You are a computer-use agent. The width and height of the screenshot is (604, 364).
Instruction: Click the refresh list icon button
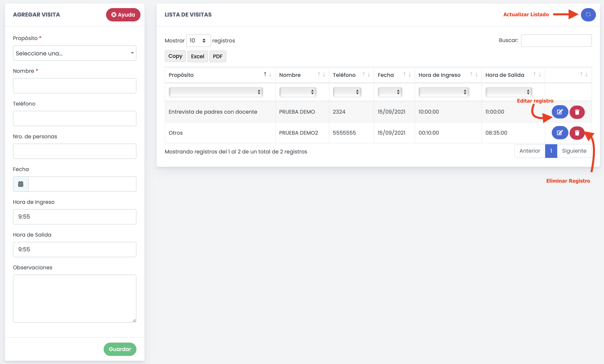pos(588,15)
